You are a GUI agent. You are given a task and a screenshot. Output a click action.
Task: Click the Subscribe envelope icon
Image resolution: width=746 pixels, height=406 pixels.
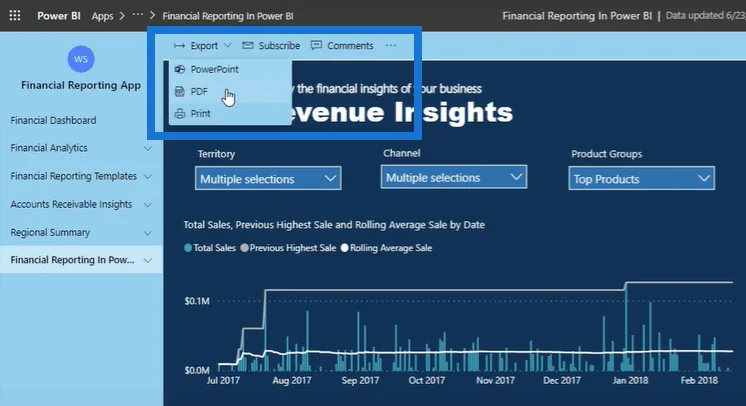(x=247, y=45)
